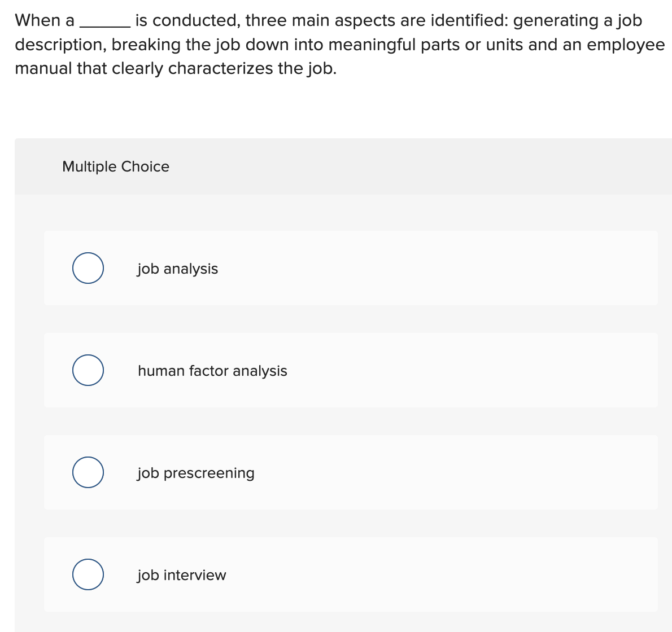Click the 'human factor analysis' answer text
The width and height of the screenshot is (672, 632).
[x=212, y=371]
